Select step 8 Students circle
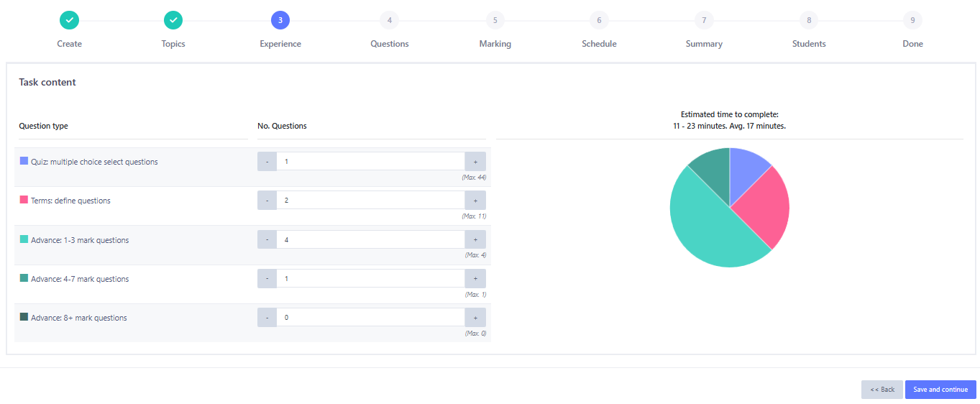The height and width of the screenshot is (404, 980). tap(809, 20)
